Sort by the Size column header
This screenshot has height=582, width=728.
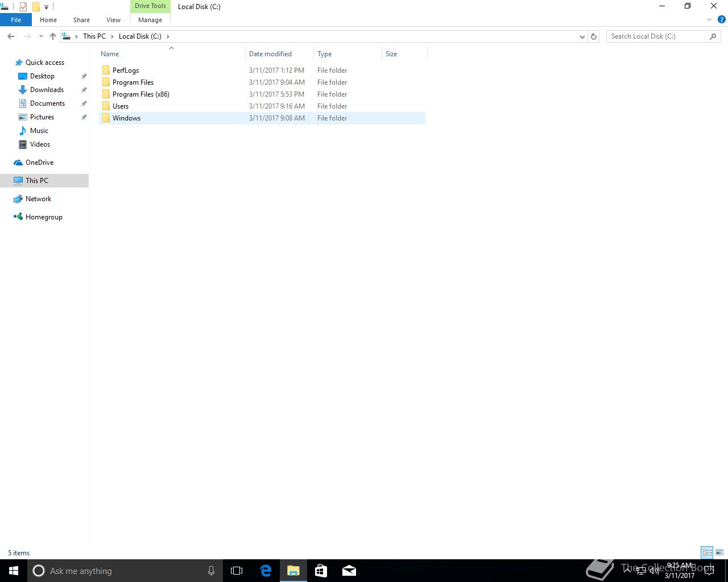[x=404, y=54]
